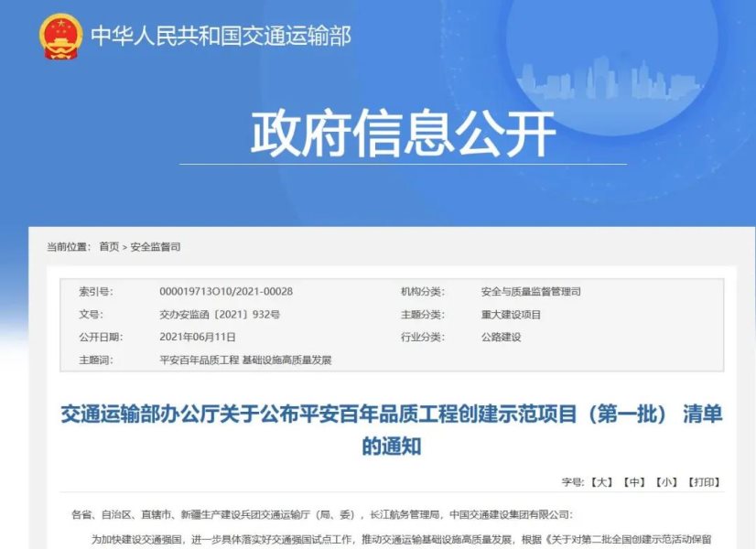Click document number 交办安监函〔2021〕932号
756x549 pixels.
coord(220,315)
